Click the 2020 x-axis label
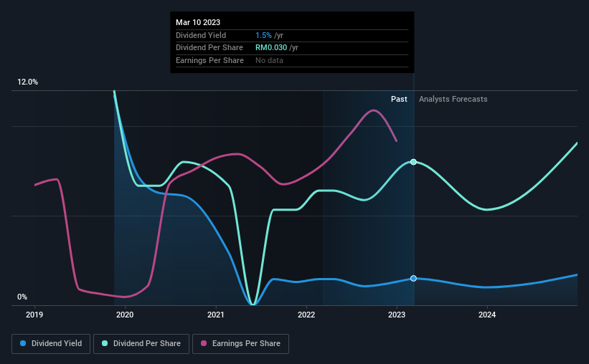This screenshot has height=364, width=589. [x=125, y=315]
